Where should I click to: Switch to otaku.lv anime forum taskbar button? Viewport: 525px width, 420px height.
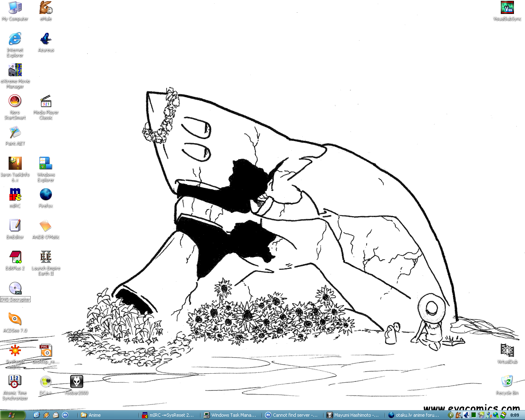(415, 415)
